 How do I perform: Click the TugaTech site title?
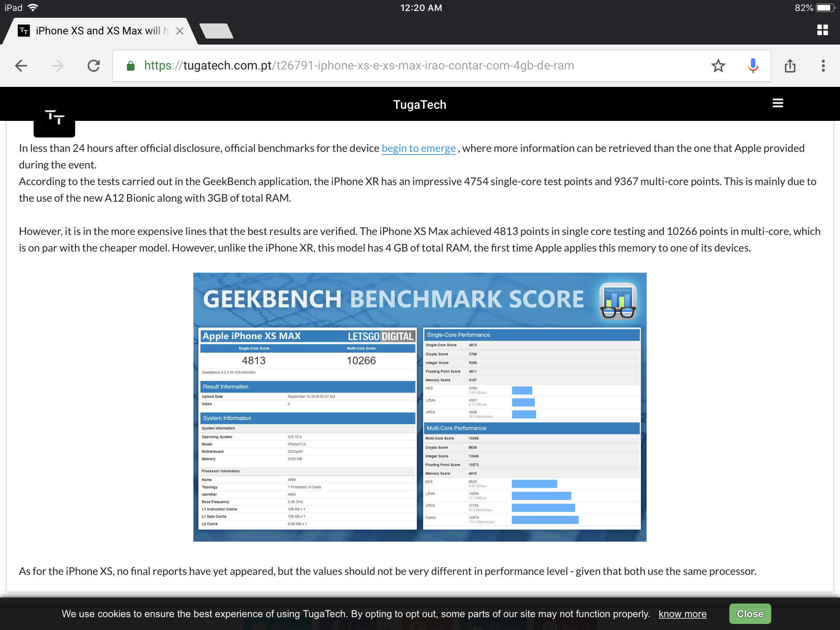[x=420, y=104]
